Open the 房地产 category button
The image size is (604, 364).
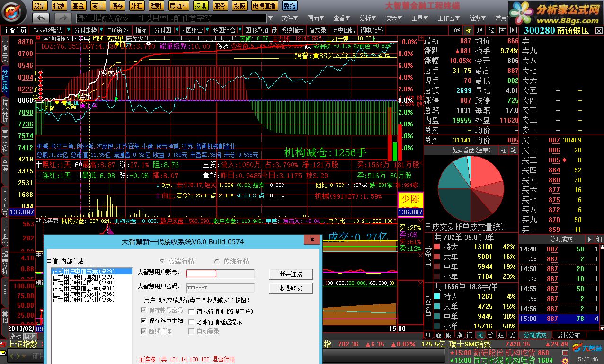pos(178,6)
